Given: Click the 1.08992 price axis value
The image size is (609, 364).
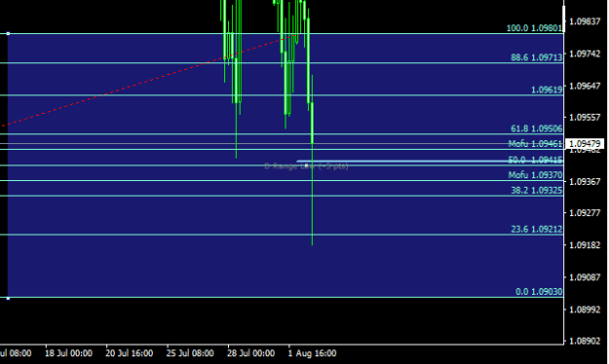Looking at the screenshot, I should [x=585, y=309].
